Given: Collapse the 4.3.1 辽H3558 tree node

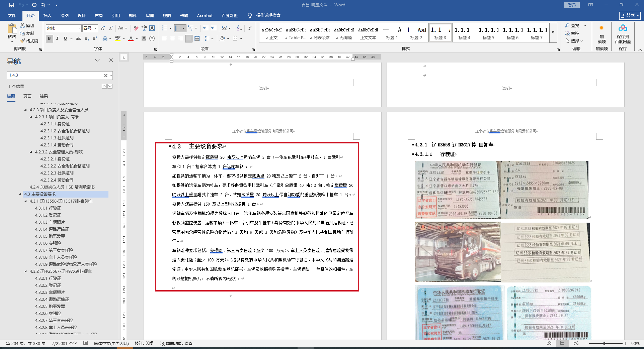Looking at the screenshot, I should pyautogui.click(x=26, y=201).
